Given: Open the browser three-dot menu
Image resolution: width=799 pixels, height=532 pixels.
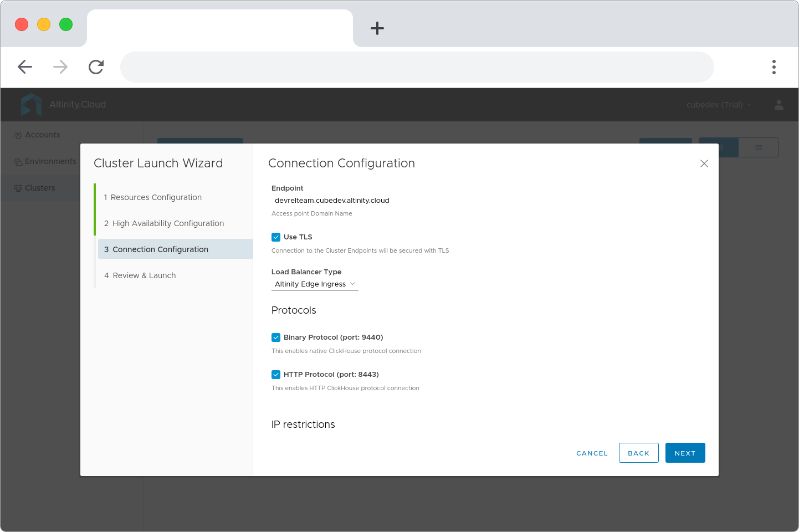Looking at the screenshot, I should 774,67.
